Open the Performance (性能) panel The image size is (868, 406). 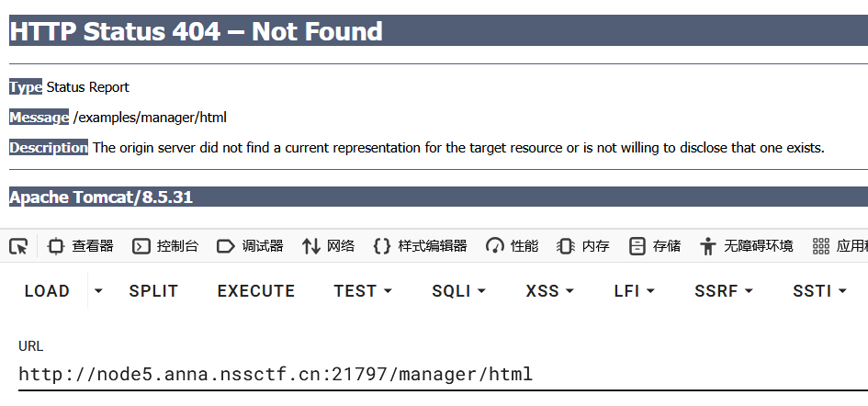coord(513,246)
